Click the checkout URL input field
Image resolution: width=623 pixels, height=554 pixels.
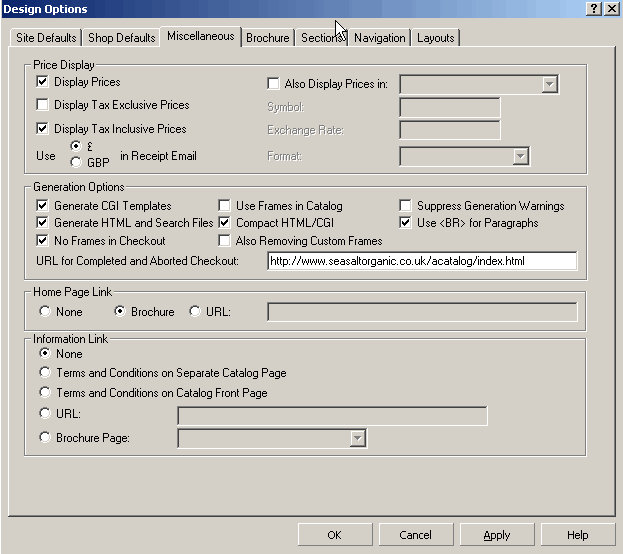421,261
